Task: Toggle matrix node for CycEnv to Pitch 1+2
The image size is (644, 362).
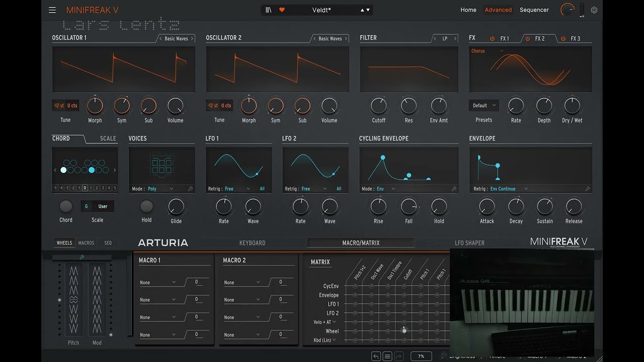Action: 355,286
